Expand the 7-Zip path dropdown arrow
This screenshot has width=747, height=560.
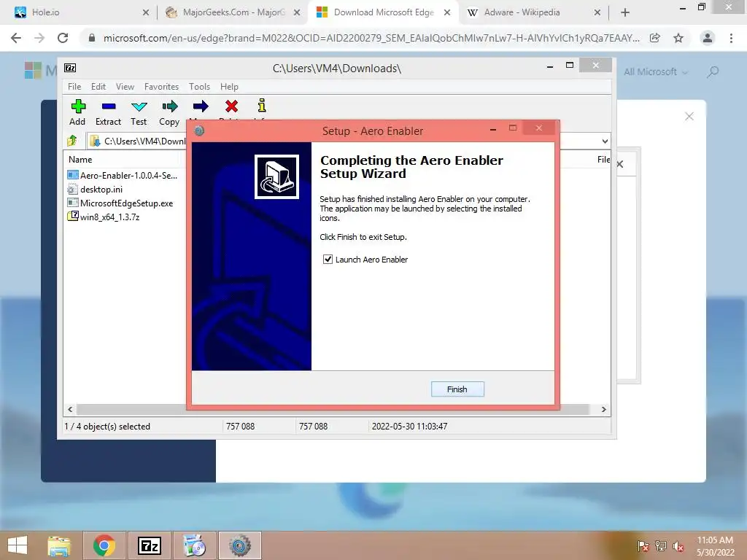pos(605,141)
